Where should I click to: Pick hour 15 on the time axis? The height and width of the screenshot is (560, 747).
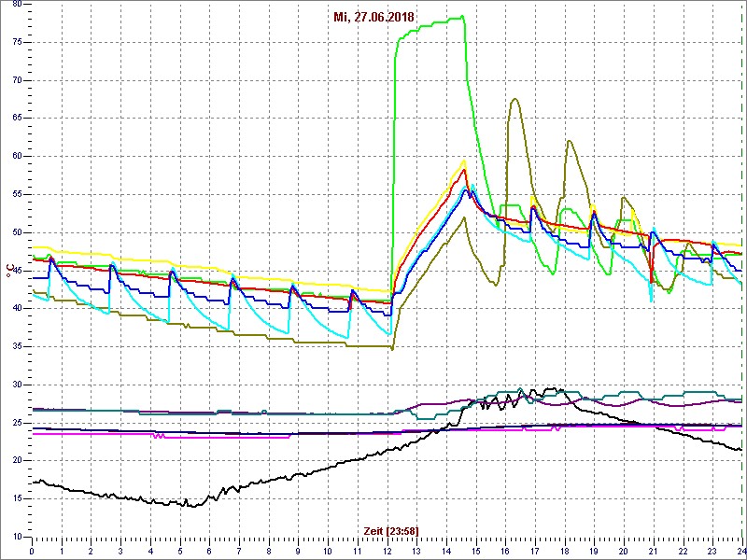click(x=476, y=550)
